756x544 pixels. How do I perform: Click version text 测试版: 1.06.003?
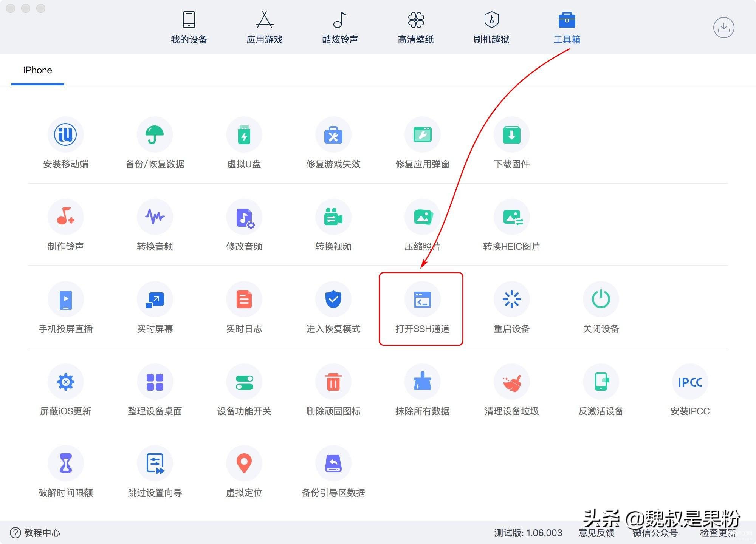tap(528, 533)
